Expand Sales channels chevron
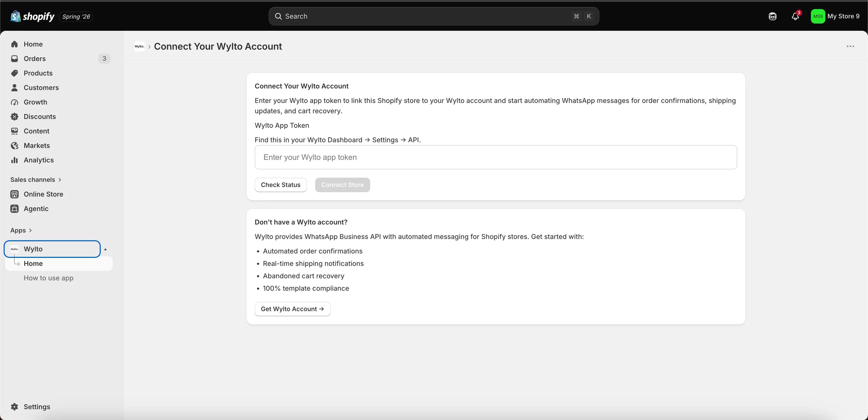 pyautogui.click(x=60, y=180)
